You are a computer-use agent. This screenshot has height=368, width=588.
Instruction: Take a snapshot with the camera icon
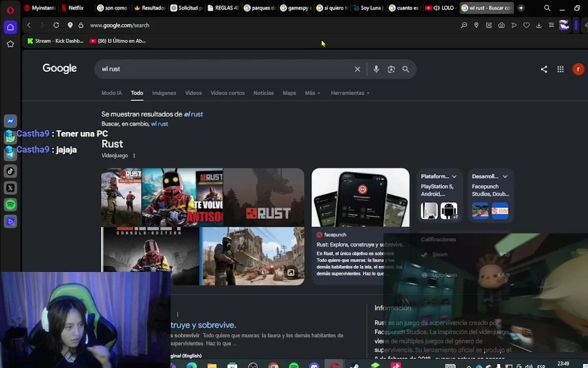point(501,25)
